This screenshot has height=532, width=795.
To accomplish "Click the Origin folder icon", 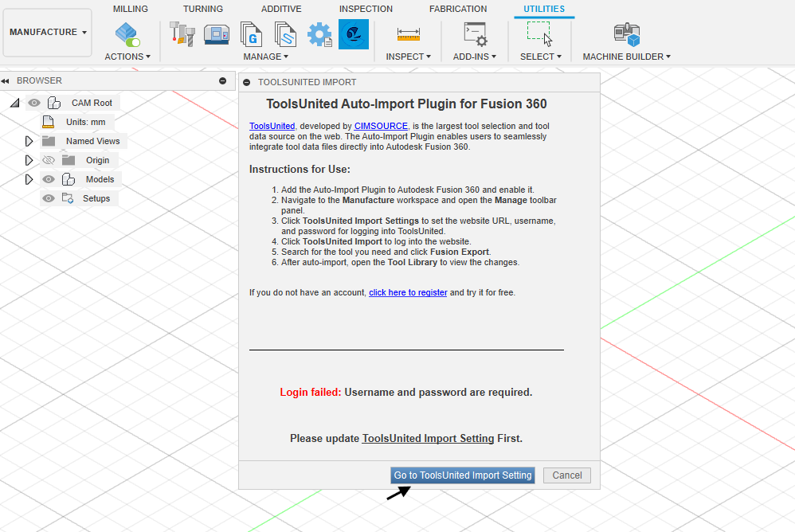I will pos(69,160).
